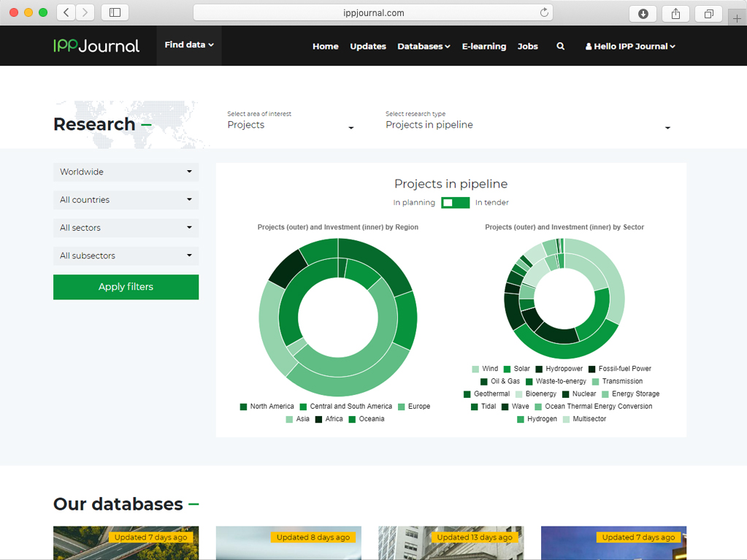Show all tabs overview icon
The image size is (747, 560).
708,13
